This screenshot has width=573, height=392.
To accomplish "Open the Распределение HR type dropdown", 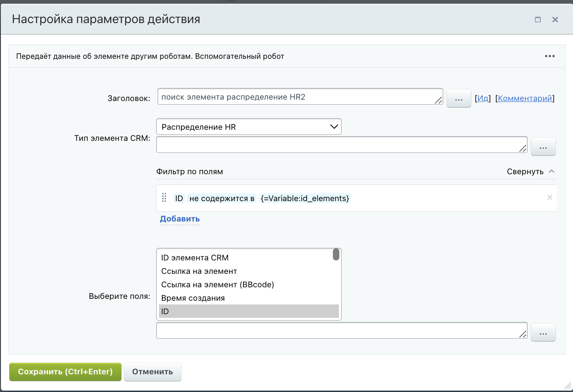I will 249,126.
